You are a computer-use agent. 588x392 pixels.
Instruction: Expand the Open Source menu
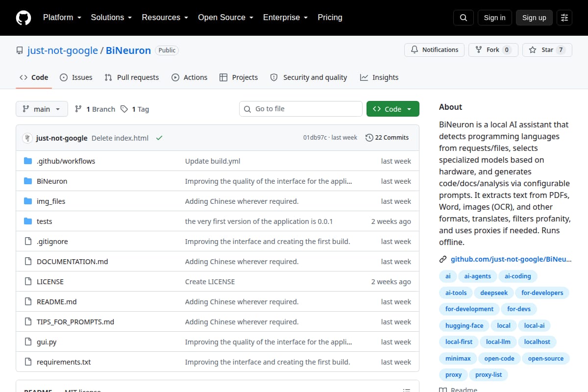point(225,18)
